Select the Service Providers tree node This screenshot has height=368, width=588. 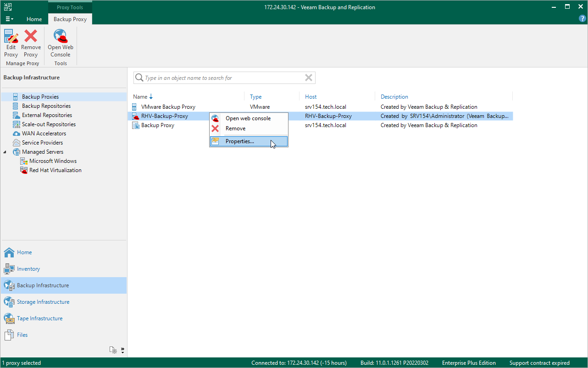point(43,143)
